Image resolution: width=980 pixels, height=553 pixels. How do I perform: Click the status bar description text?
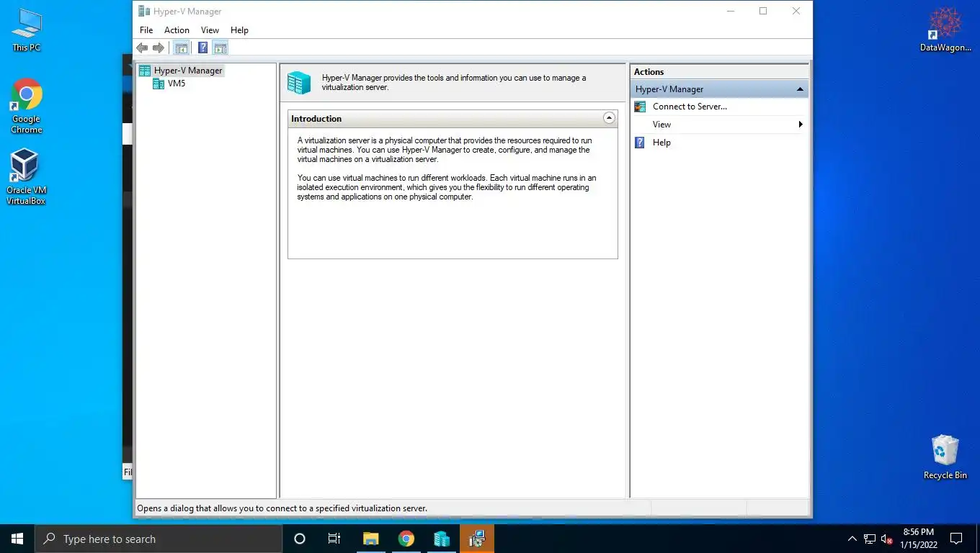282,508
